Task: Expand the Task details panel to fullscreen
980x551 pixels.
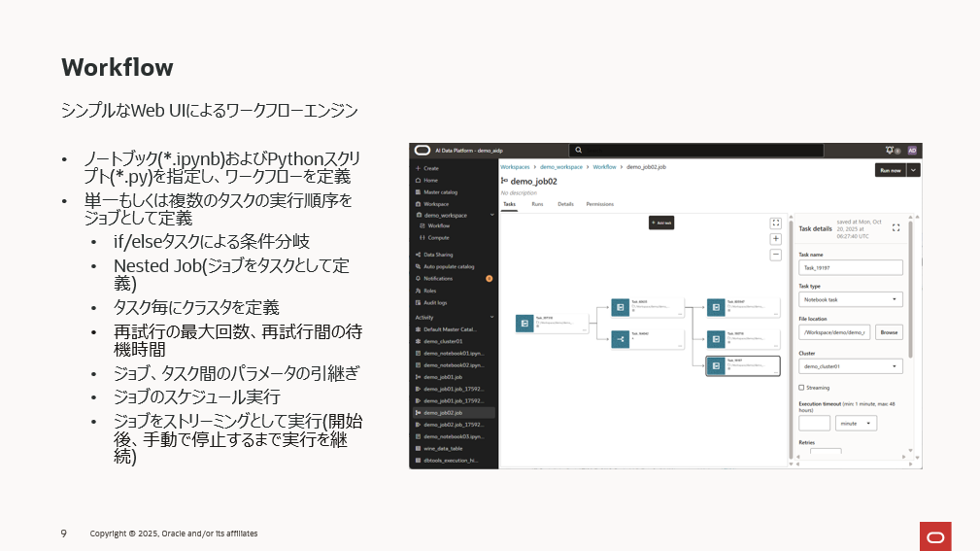Action: click(x=896, y=228)
